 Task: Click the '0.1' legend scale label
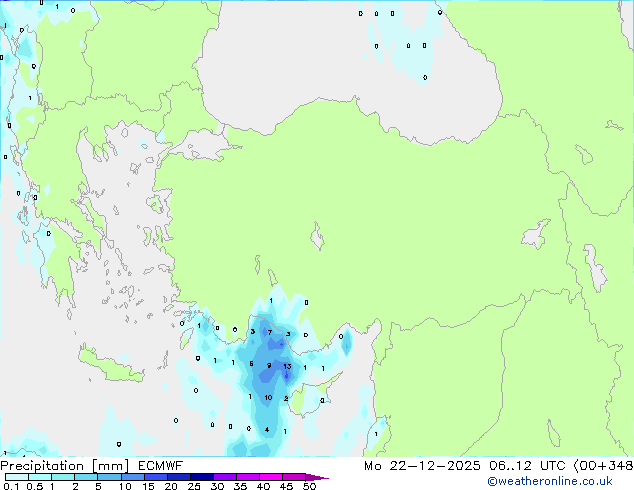coord(11,486)
